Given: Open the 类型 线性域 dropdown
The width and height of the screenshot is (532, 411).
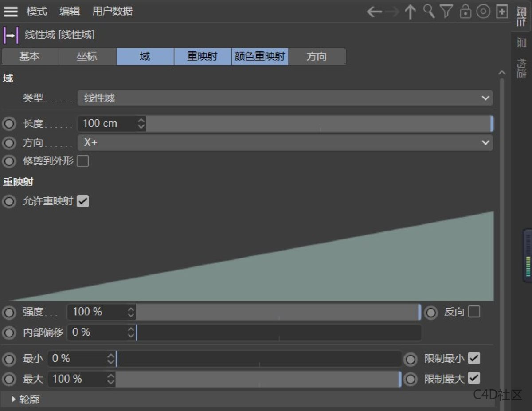Looking at the screenshot, I should coord(285,98).
